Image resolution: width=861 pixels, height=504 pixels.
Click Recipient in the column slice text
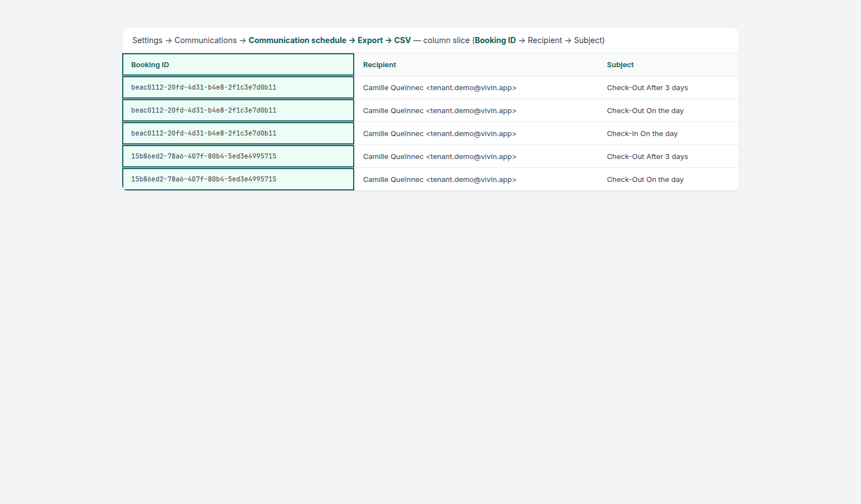click(545, 40)
